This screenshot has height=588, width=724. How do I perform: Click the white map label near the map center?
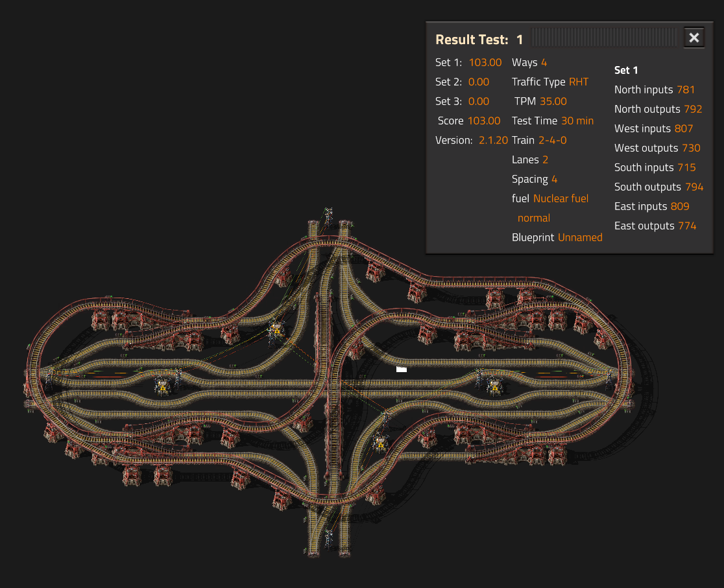(x=401, y=368)
